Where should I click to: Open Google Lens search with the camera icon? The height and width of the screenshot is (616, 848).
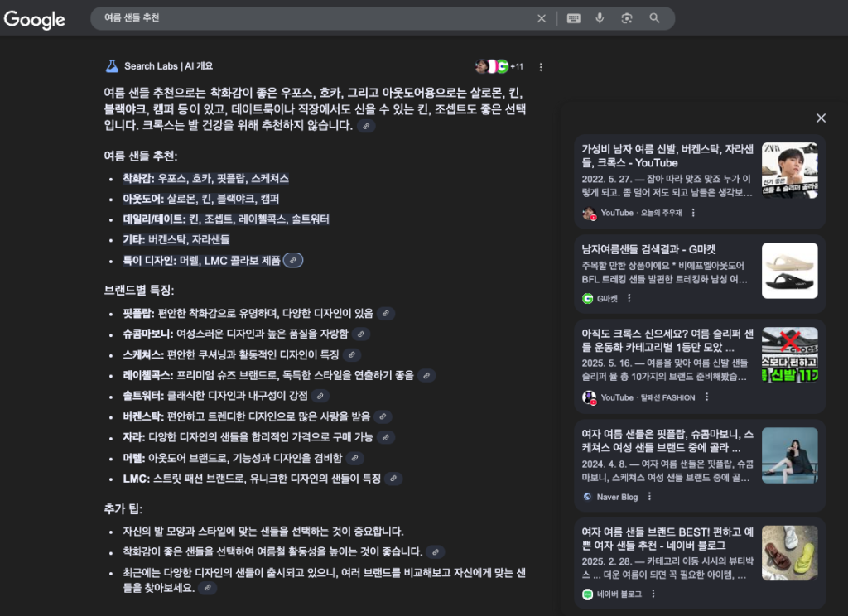pyautogui.click(x=627, y=18)
